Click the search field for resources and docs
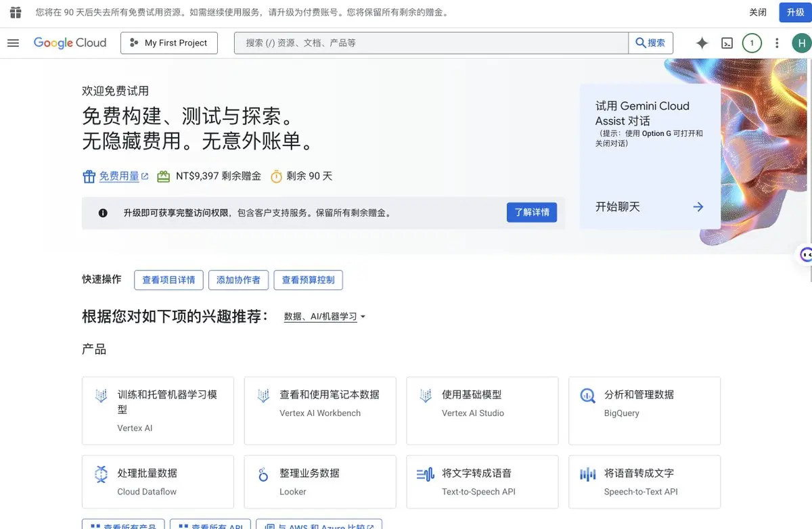812x529 pixels. tap(431, 43)
